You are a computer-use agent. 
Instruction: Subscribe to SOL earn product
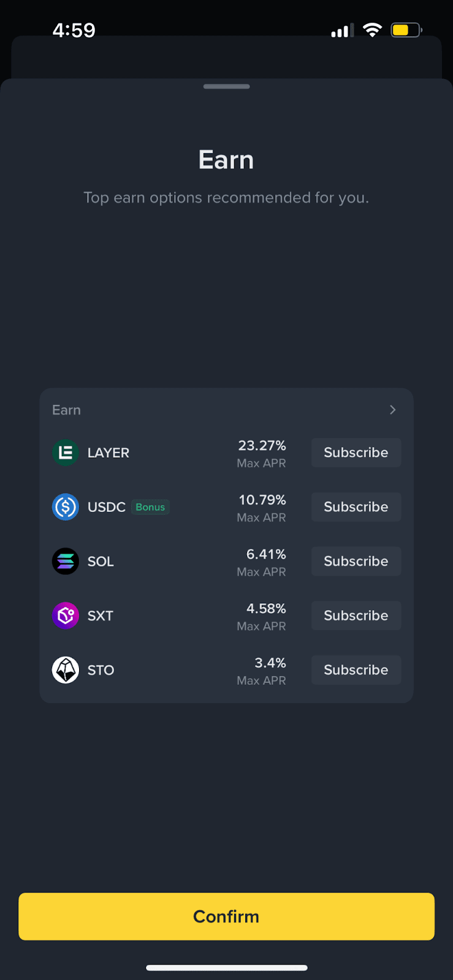click(x=356, y=561)
